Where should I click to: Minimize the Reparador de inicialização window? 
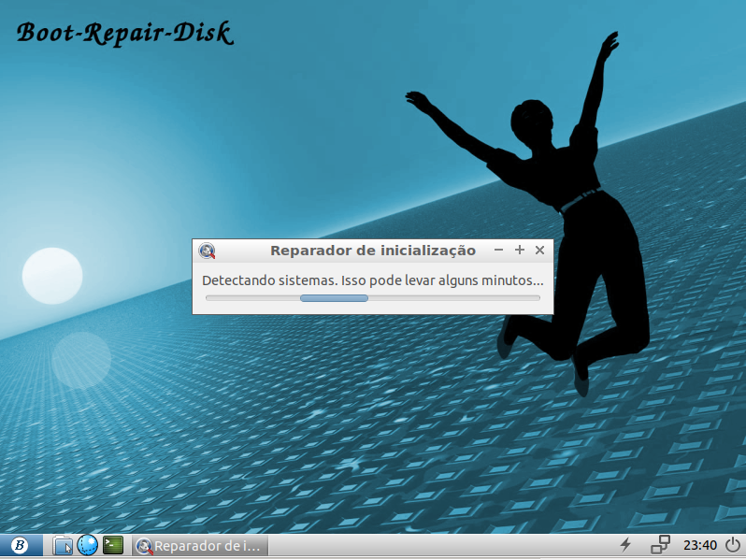click(x=498, y=250)
